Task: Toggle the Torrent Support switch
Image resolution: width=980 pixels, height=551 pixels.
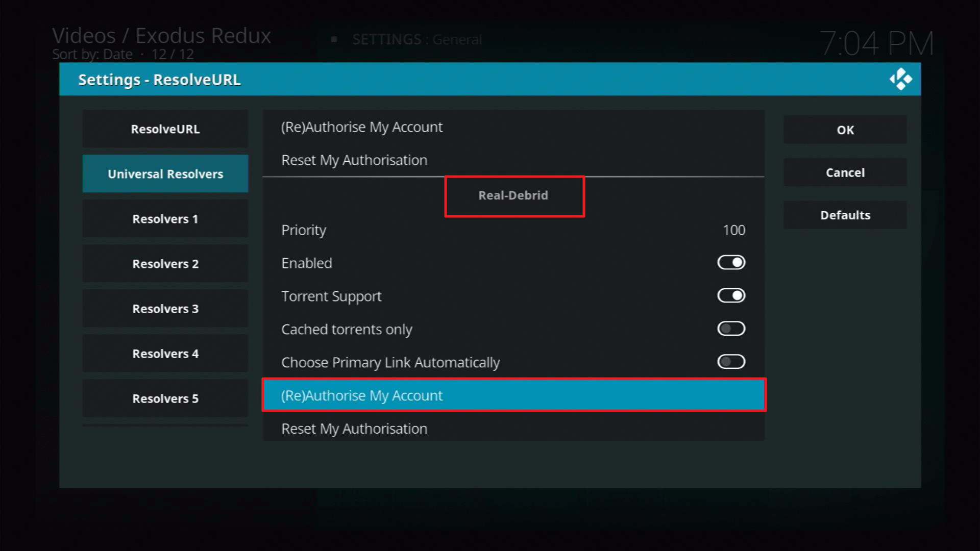Action: pyautogui.click(x=731, y=296)
